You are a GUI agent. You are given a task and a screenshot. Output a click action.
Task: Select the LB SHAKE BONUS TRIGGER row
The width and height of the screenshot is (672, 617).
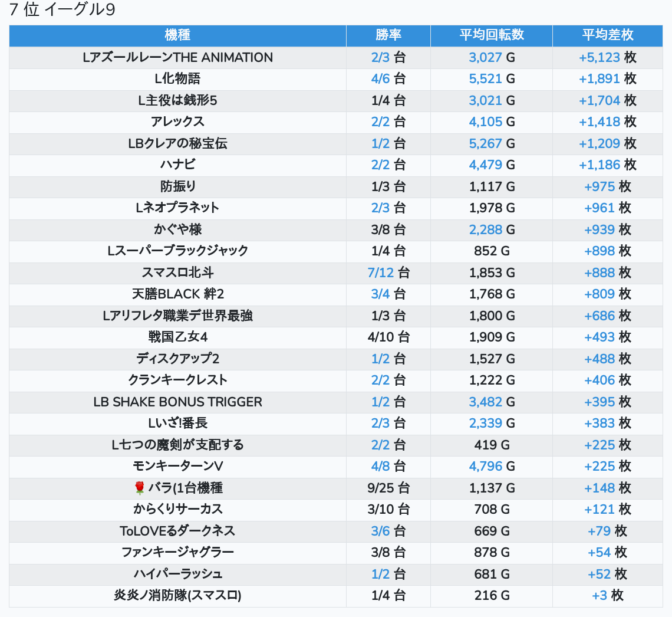177,402
